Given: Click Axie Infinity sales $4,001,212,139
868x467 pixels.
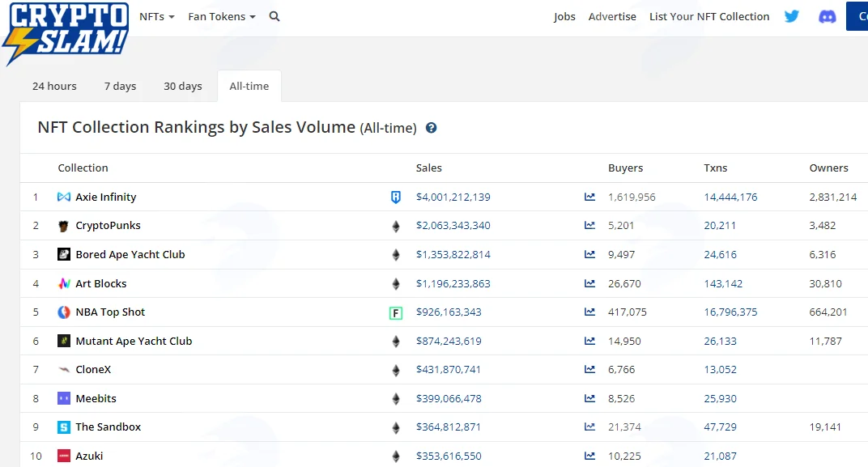Looking at the screenshot, I should [453, 197].
